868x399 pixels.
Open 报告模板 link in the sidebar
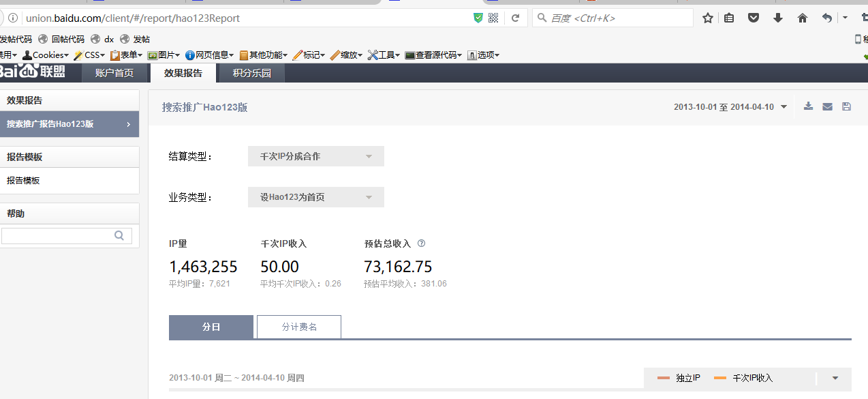pos(24,181)
